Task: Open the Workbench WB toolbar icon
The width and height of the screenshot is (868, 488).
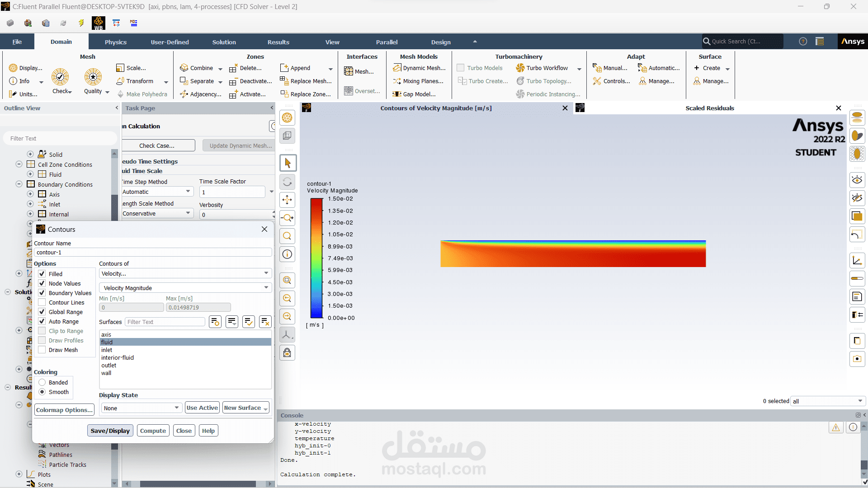Action: click(99, 23)
